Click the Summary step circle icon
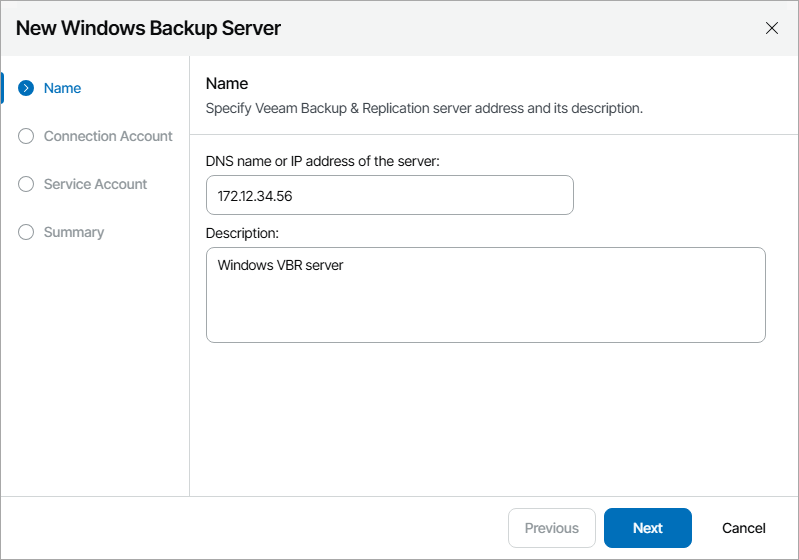Screen dimensions: 799x560 point(27,232)
